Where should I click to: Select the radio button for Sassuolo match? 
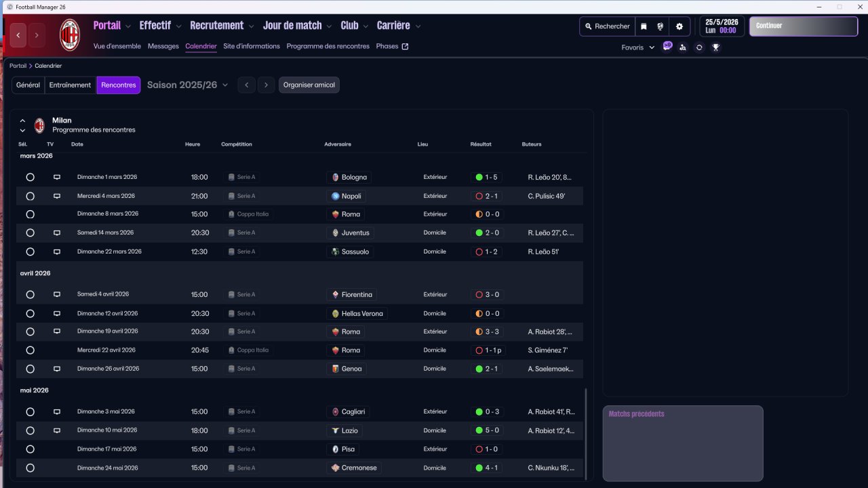pos(30,252)
